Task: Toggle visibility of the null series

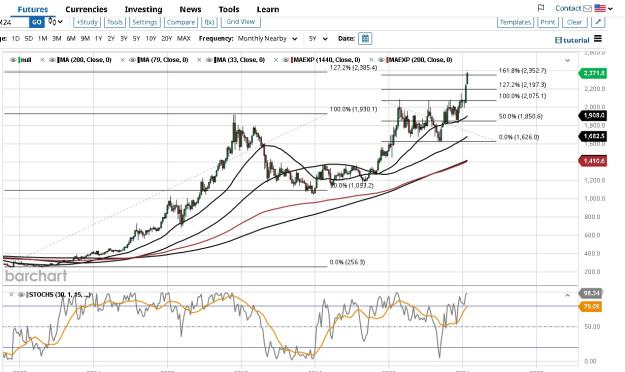Action: [13, 60]
